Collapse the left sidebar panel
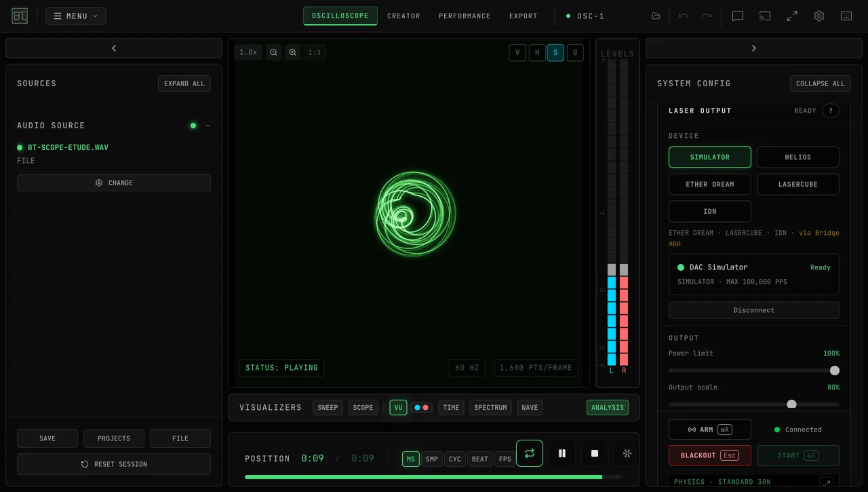The image size is (868, 492). pyautogui.click(x=114, y=48)
